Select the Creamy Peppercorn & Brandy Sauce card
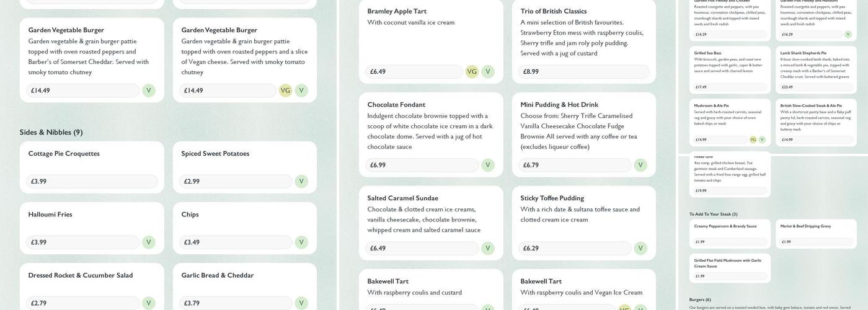868x310 pixels. (x=730, y=233)
